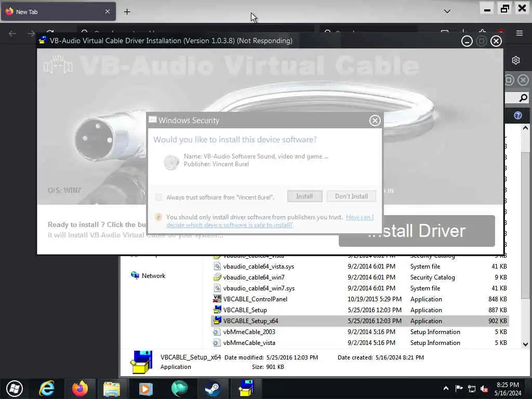Minimize the VB-Audio installer window
This screenshot has width=532, height=399.
coord(467,41)
